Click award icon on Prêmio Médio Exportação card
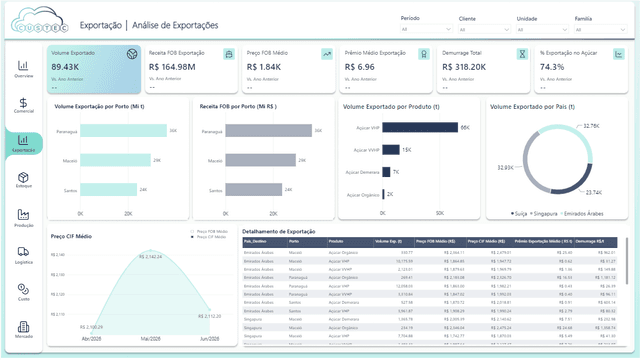 tap(424, 54)
